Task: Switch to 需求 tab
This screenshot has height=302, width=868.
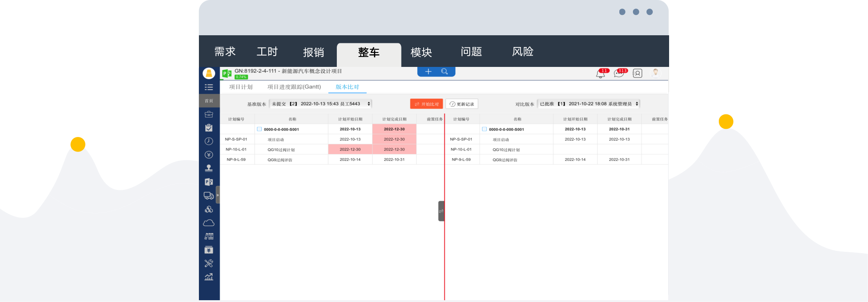Action: [x=225, y=52]
